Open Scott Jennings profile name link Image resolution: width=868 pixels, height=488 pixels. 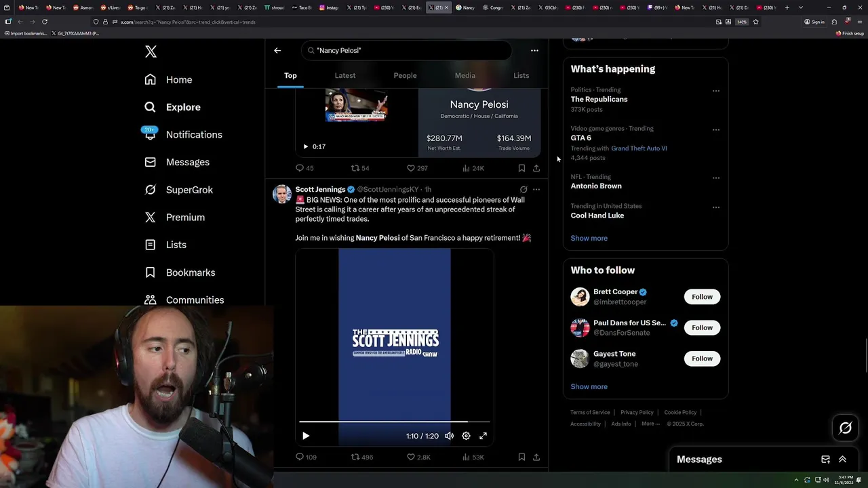point(320,189)
